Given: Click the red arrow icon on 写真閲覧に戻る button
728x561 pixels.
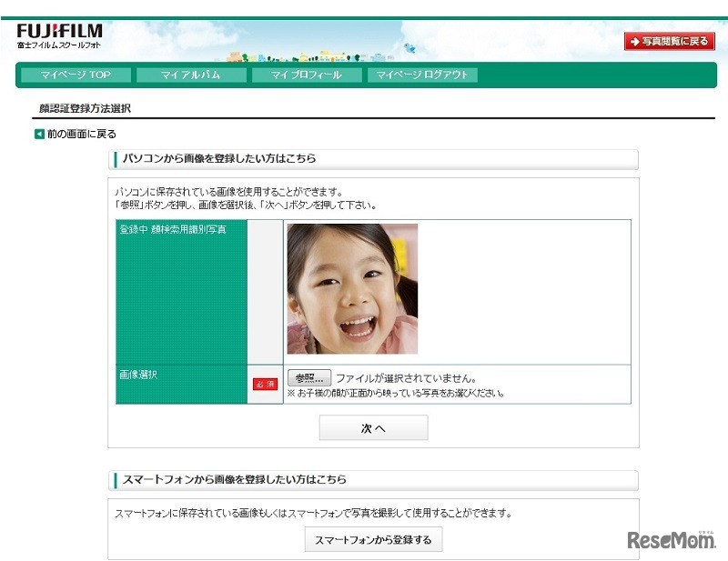Looking at the screenshot, I should click(x=635, y=40).
